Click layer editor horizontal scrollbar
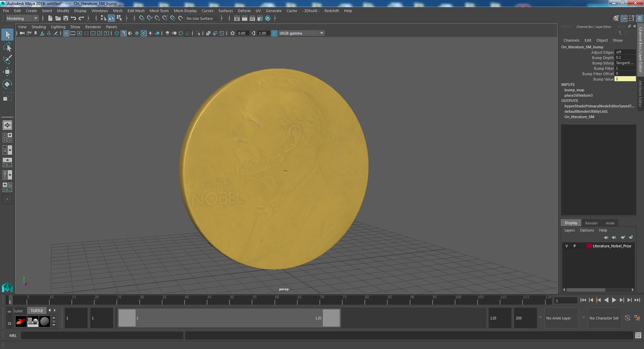This screenshot has width=644, height=349. point(586,290)
